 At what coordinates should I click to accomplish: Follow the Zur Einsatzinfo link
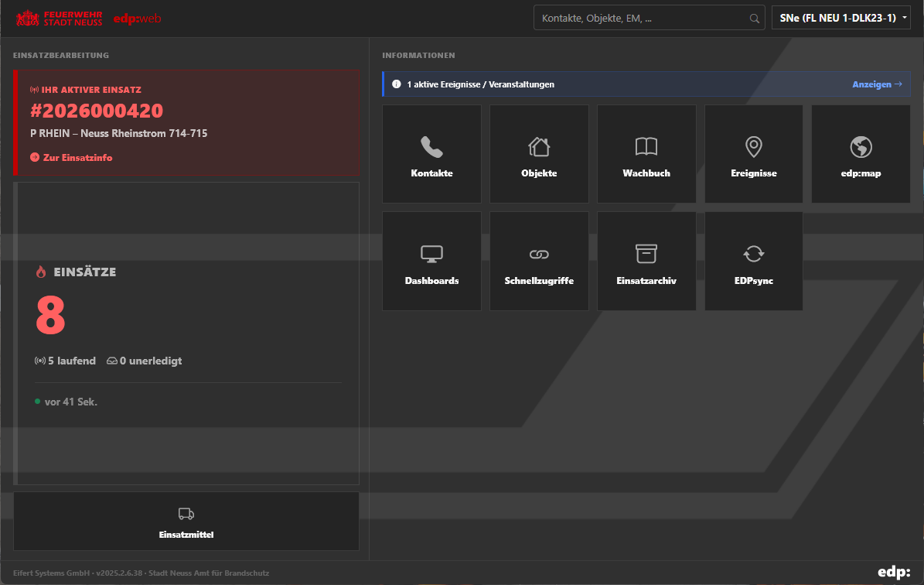pos(77,158)
